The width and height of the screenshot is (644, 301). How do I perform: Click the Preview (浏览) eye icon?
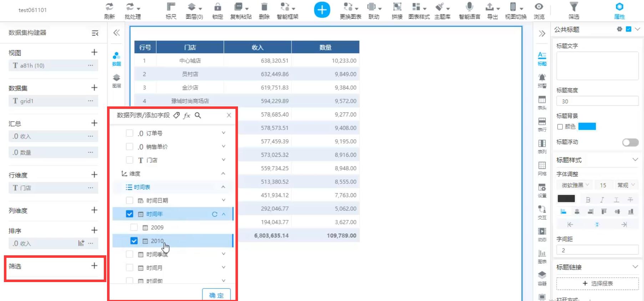(x=539, y=10)
